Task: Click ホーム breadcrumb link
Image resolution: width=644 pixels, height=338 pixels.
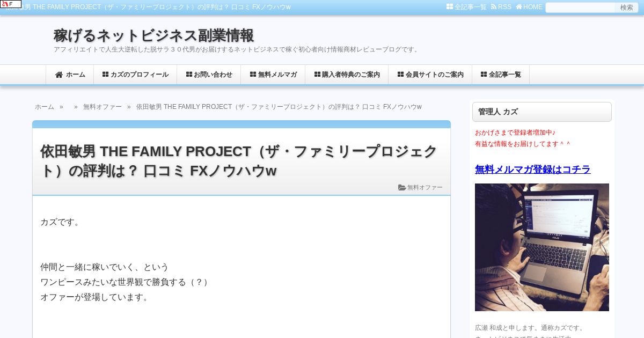Action: click(x=45, y=107)
